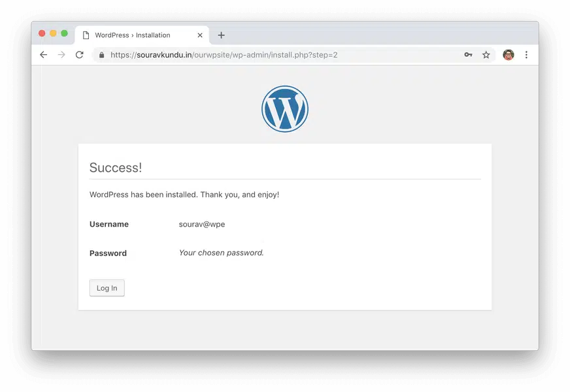Open the Chrome three-dot menu
The height and width of the screenshot is (392, 570).
(526, 55)
